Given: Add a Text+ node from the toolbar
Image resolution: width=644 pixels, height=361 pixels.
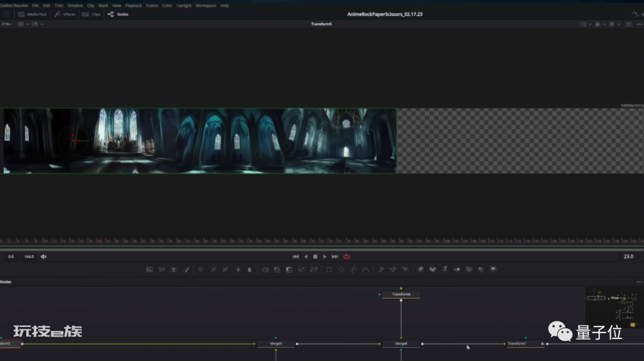Looking at the screenshot, I should [174, 269].
